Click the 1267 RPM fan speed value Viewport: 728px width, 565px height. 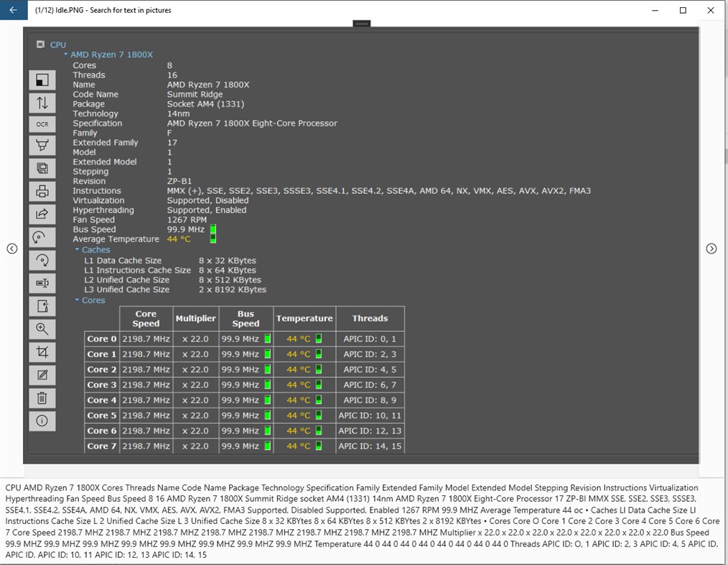187,220
